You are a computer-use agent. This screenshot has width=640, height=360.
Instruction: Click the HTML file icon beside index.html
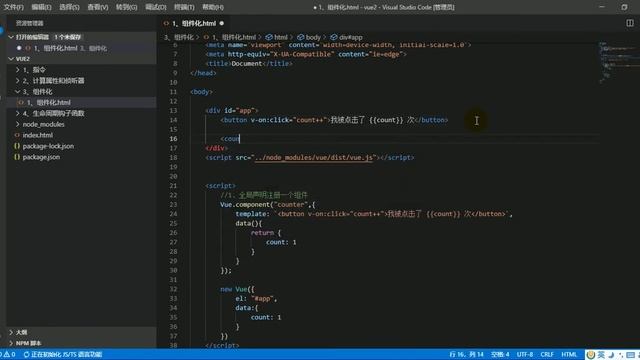17,135
